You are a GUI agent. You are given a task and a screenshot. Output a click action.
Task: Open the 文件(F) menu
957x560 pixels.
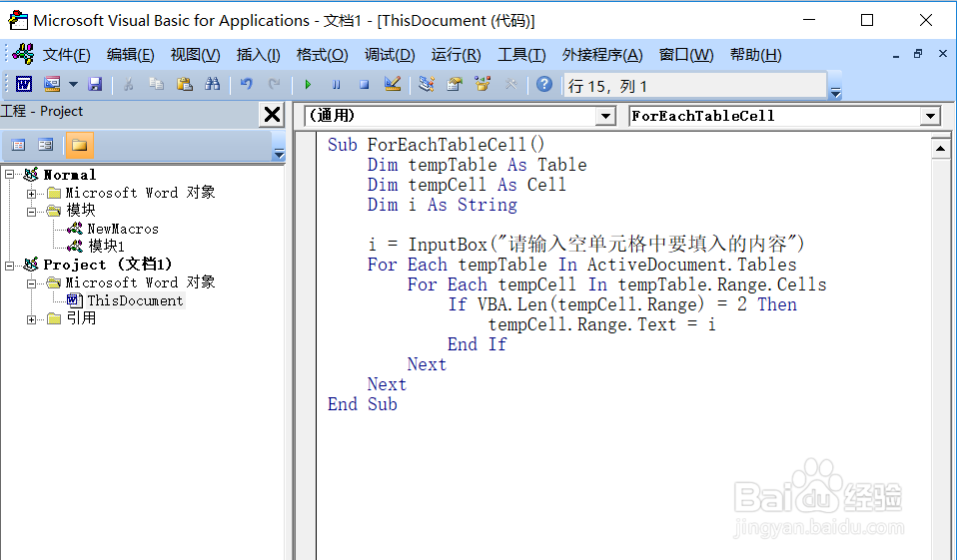point(67,55)
